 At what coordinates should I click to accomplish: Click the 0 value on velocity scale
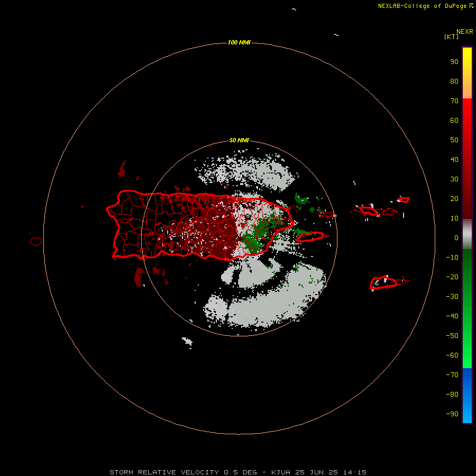pos(456,238)
